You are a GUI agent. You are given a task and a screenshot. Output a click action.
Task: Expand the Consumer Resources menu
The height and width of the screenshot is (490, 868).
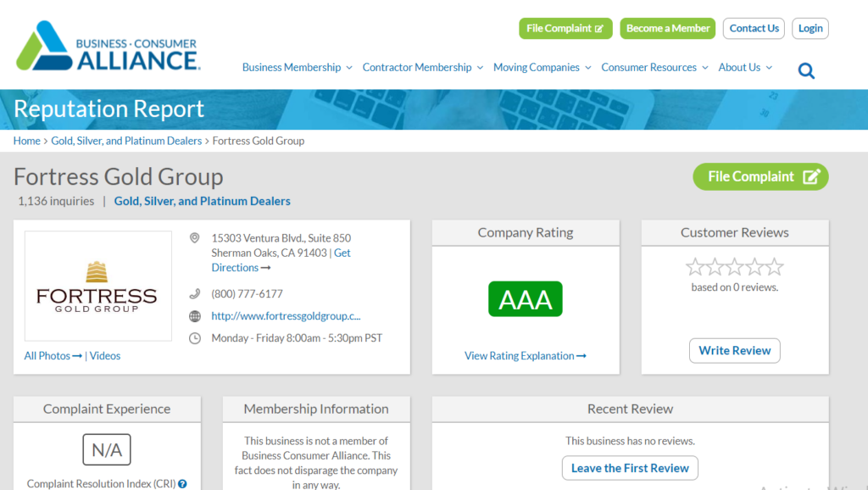point(655,68)
